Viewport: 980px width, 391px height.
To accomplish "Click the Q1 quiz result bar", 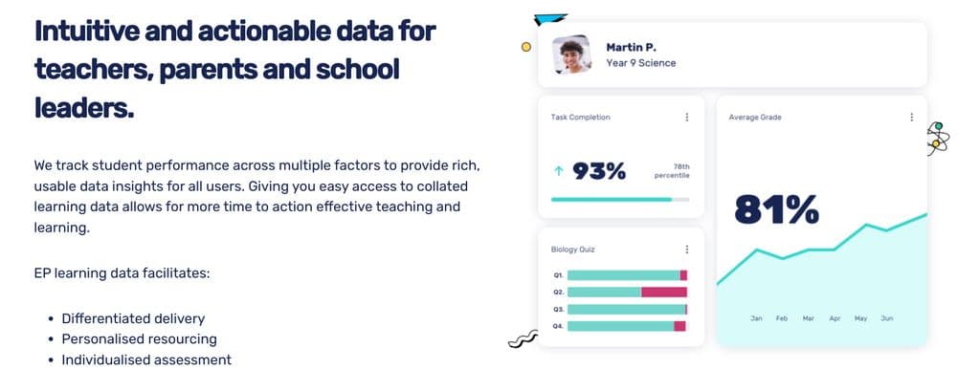I will (627, 274).
